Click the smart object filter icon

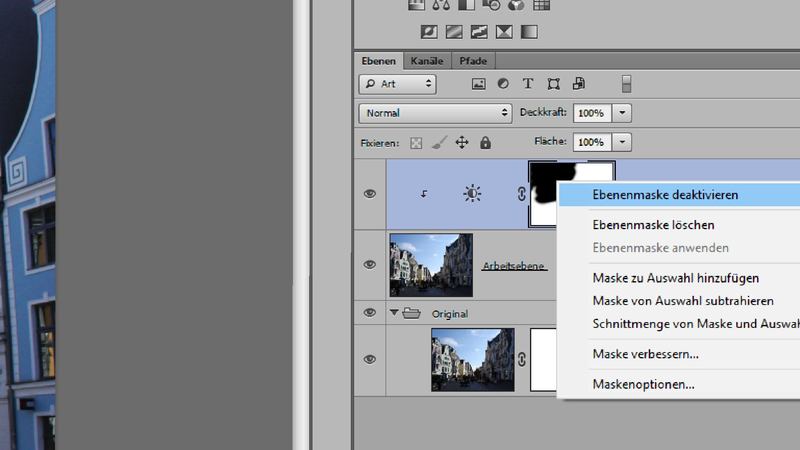(578, 84)
